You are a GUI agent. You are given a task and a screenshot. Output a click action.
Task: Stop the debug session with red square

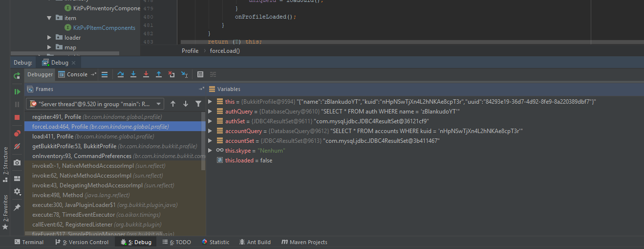coord(17,117)
